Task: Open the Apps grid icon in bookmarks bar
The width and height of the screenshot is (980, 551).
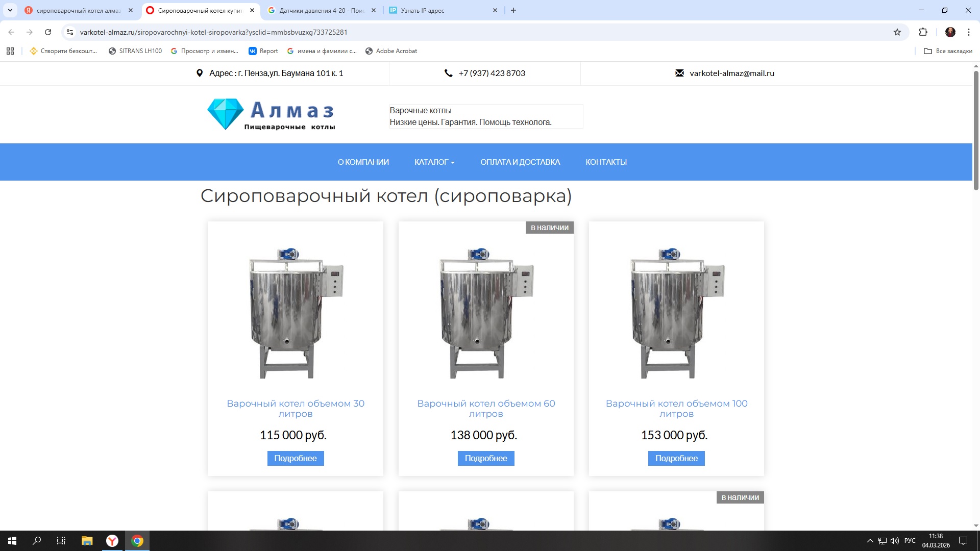Action: tap(10, 51)
